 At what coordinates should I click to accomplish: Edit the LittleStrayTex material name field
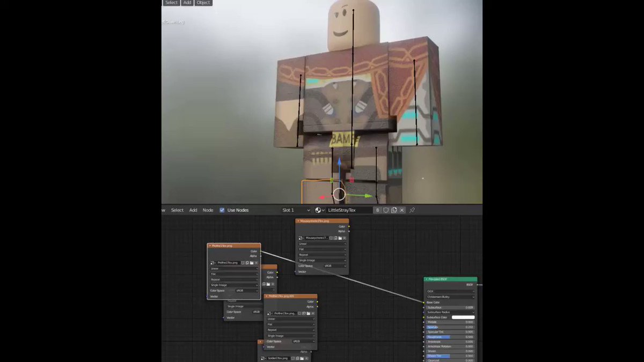pyautogui.click(x=349, y=210)
